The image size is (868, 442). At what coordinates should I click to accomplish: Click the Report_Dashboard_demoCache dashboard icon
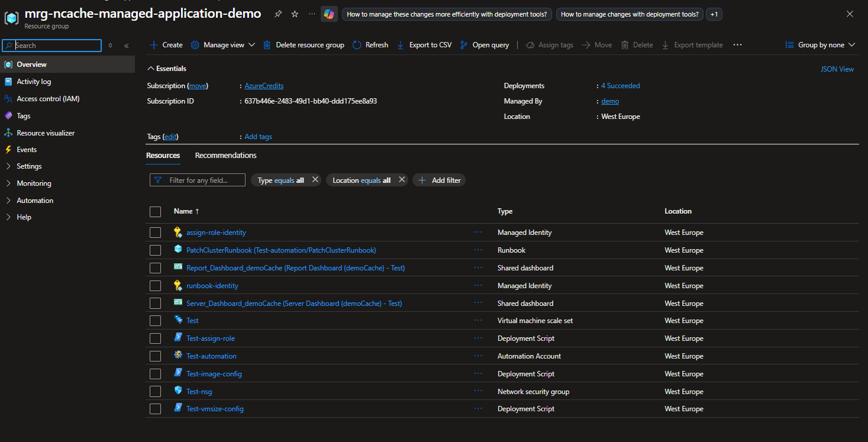[178, 267]
